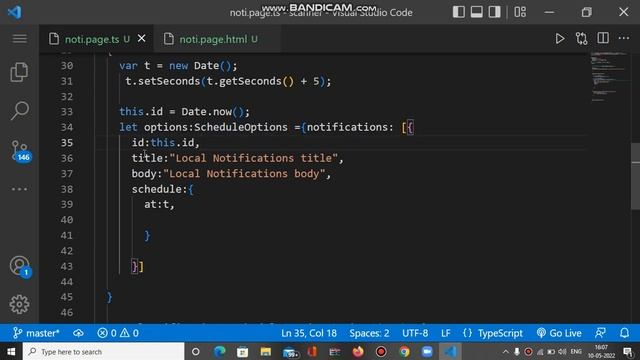
Task: Open Firefox from taskbar
Action: pyautogui.click(x=358, y=351)
